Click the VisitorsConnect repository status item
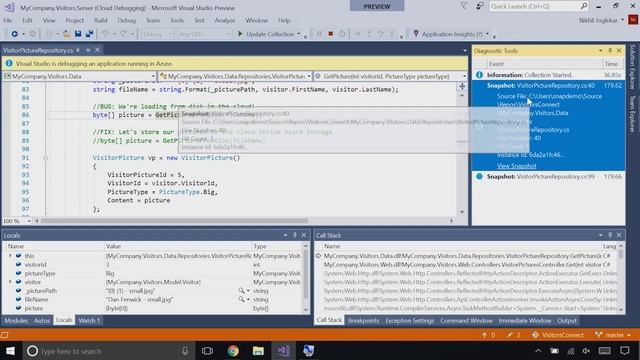640x360 pixels. (x=558, y=335)
